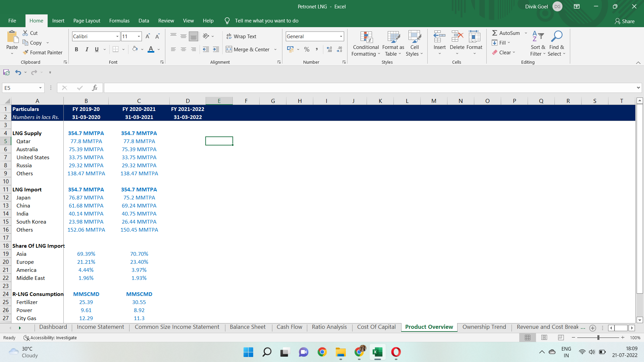Open Format as Table gallery
This screenshot has height=362, width=644.
tap(393, 44)
